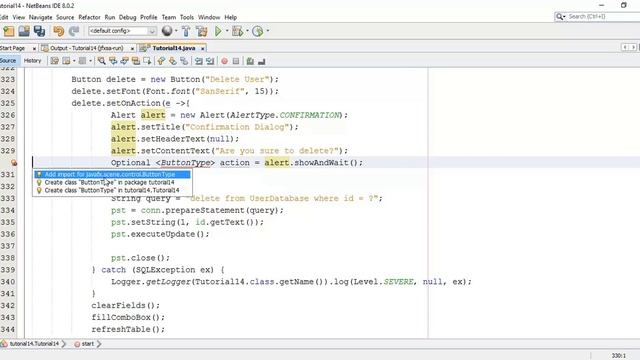
Task: Open the Tools menu
Action: [x=187, y=17]
